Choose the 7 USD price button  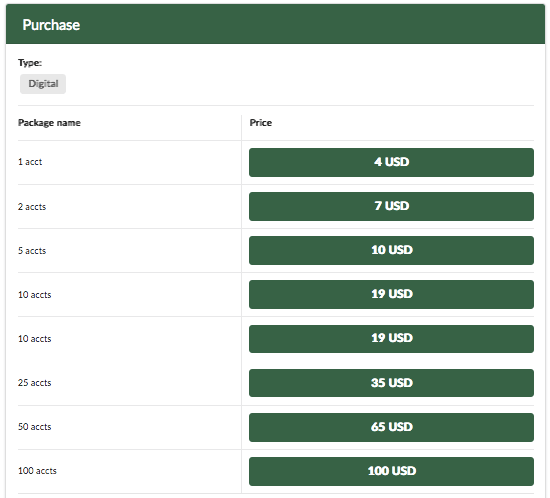click(391, 206)
